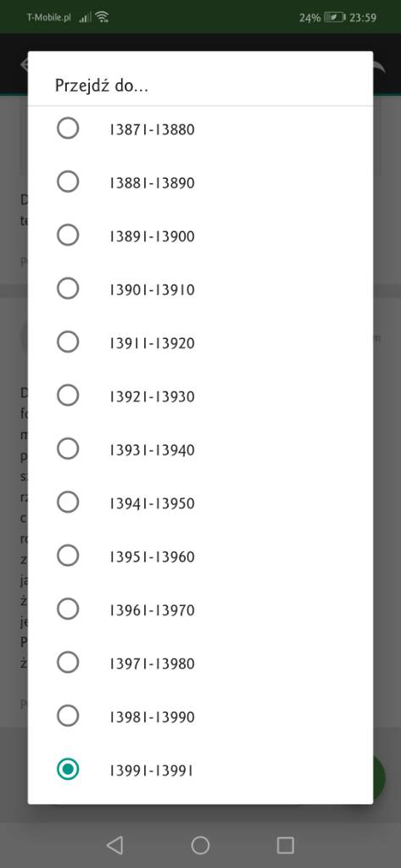Choose the 13981-13990 page range

pos(200,715)
